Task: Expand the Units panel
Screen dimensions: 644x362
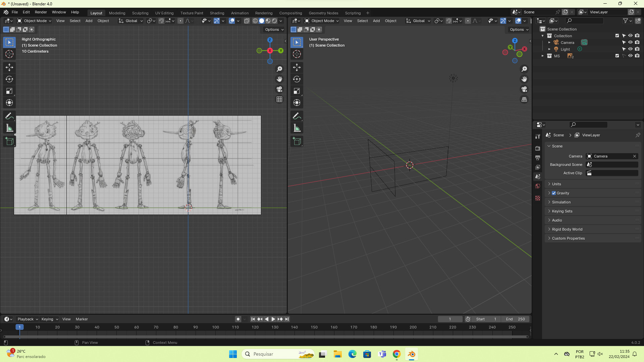Action: (556, 184)
